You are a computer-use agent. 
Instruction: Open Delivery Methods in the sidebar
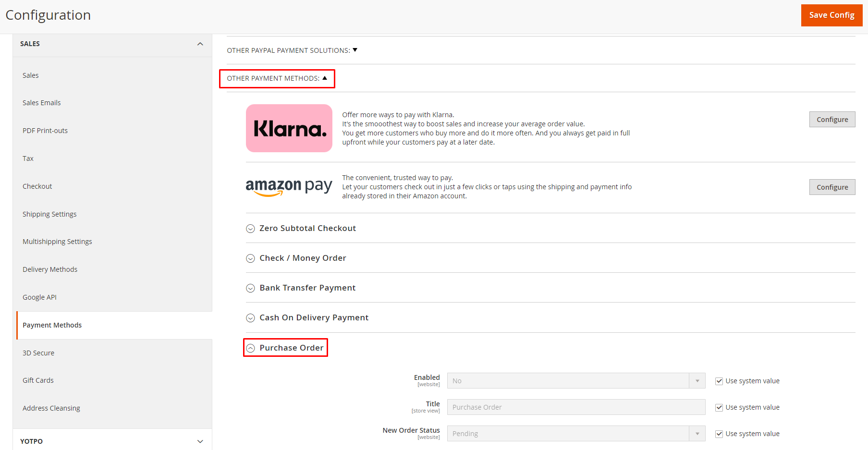[50, 269]
